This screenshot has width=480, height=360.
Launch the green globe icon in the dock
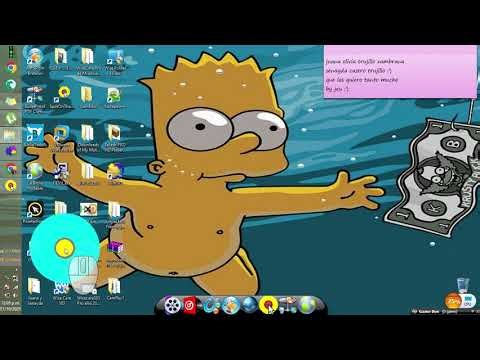307,305
